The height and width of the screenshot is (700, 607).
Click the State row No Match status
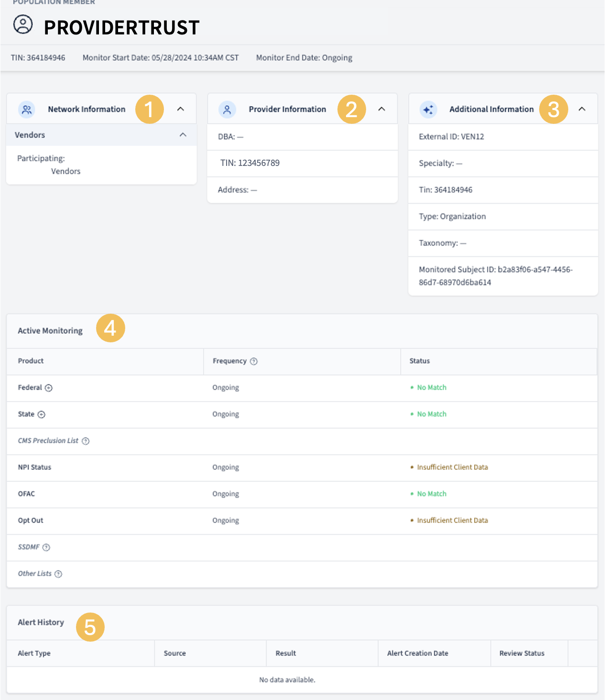[429, 414]
